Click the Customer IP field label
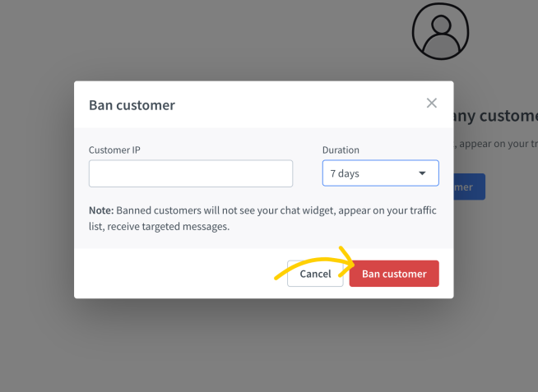 114,150
